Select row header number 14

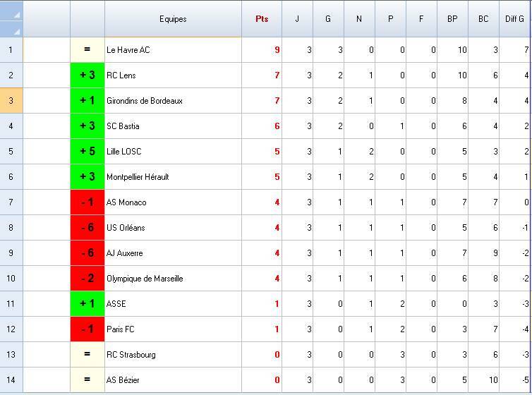click(11, 380)
